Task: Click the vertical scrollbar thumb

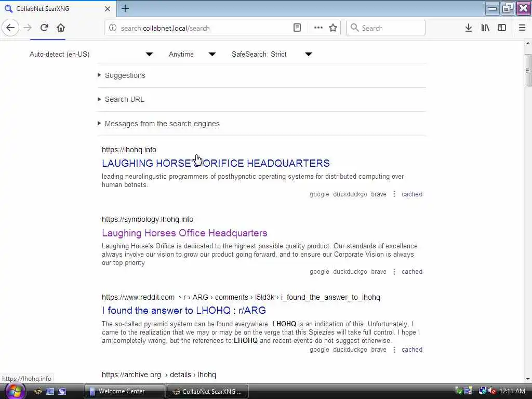Action: pos(528,71)
